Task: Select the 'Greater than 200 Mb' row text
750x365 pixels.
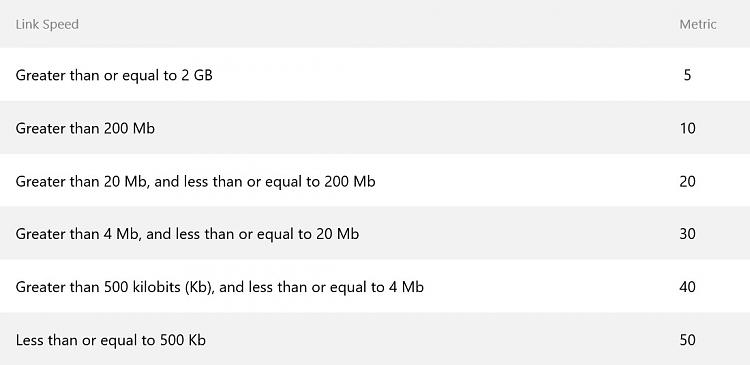Action: 85,128
